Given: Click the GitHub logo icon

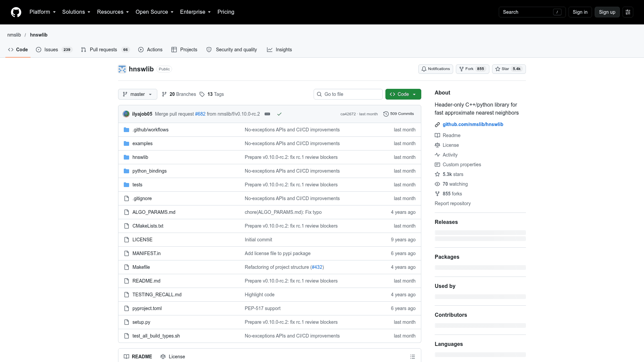Looking at the screenshot, I should click(16, 12).
